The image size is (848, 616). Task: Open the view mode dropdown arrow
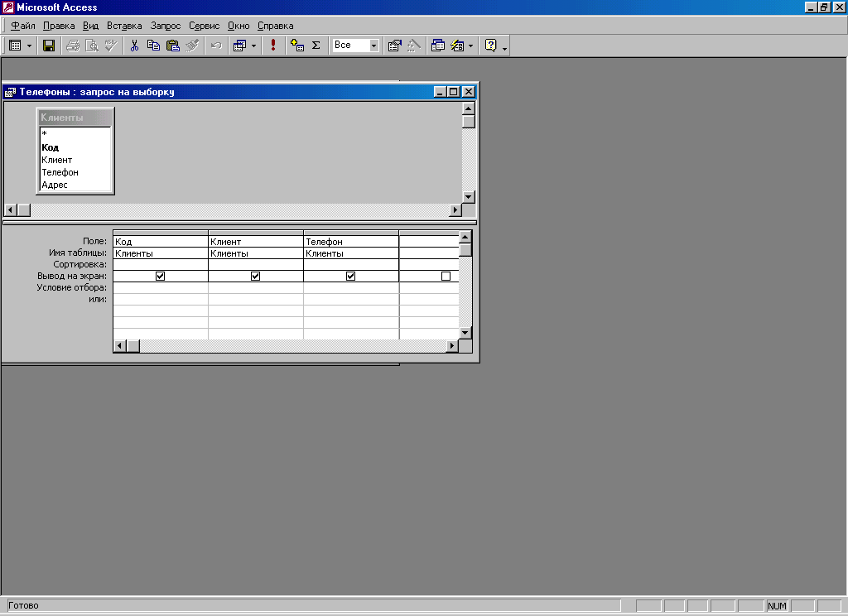coord(29,46)
